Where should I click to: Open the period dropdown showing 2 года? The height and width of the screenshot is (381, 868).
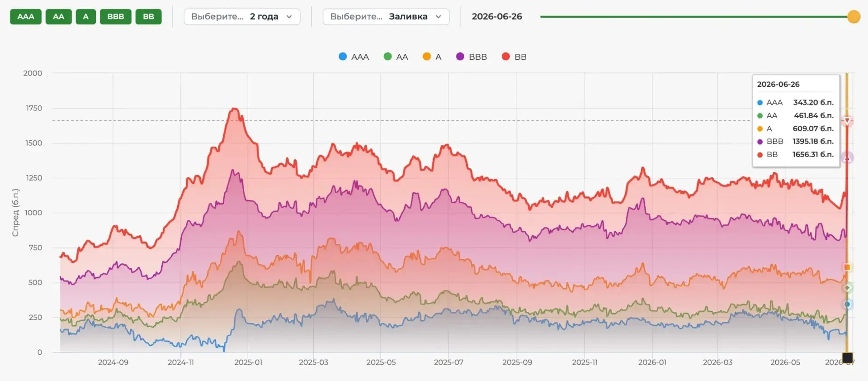click(242, 17)
